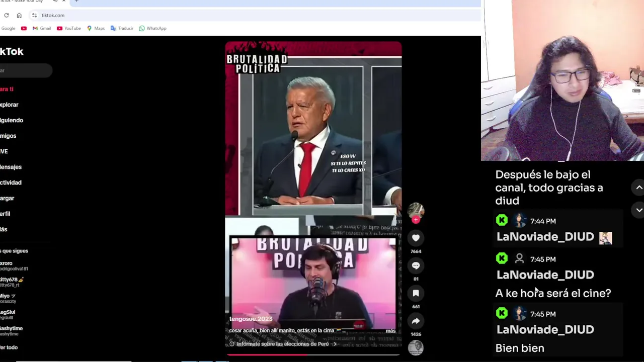
Task: Click placeholder avatar in first 7:45 PM message
Action: click(x=520, y=258)
